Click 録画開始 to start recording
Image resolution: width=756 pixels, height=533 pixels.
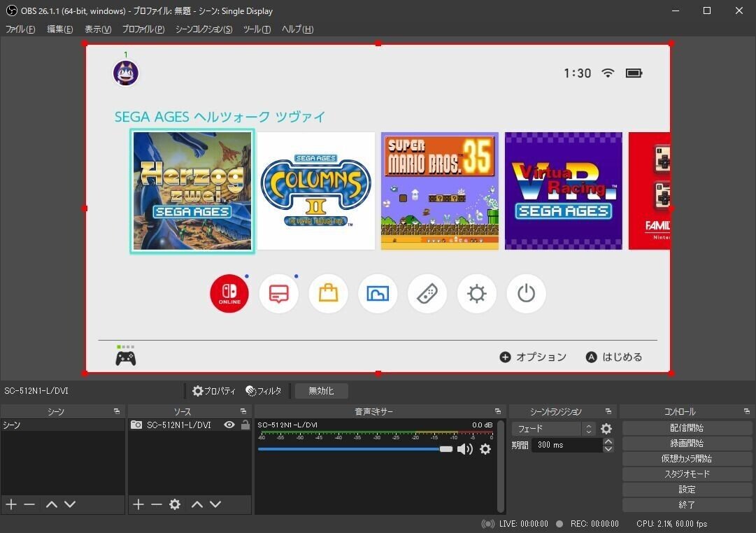[687, 443]
